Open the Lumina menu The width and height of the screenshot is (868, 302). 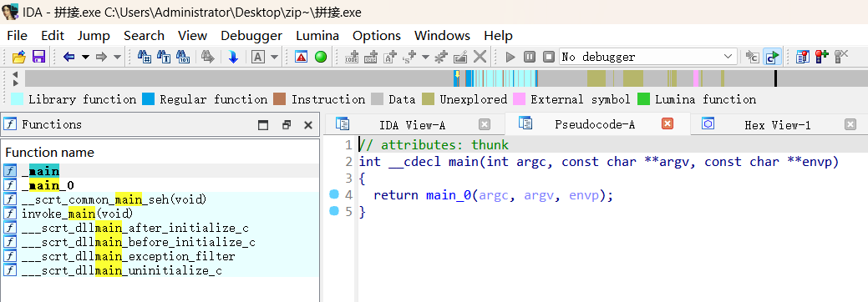(317, 36)
